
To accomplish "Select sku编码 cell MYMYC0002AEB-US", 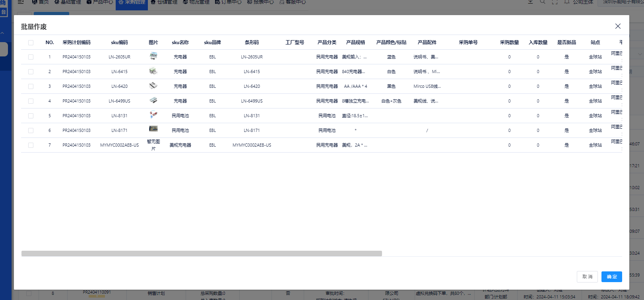I will click(x=119, y=145).
